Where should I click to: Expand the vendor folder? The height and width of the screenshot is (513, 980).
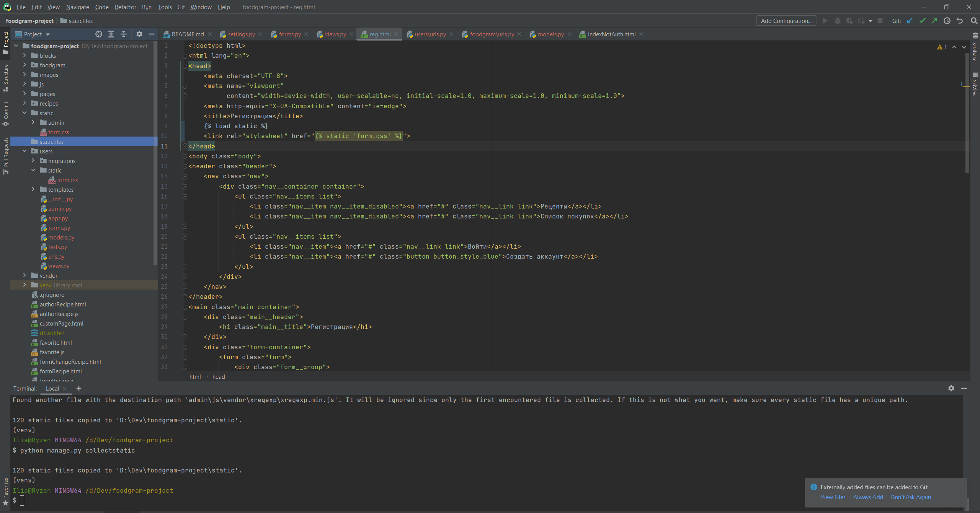[24, 275]
